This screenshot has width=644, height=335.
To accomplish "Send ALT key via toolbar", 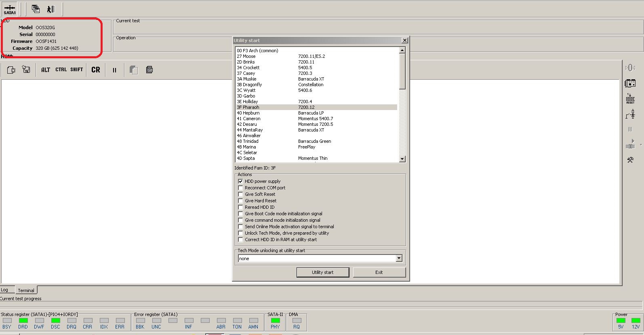I will coord(46,70).
